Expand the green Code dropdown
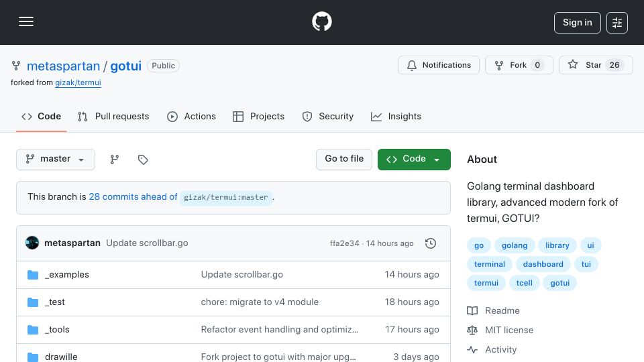This screenshot has width=644, height=362. pyautogui.click(x=414, y=160)
